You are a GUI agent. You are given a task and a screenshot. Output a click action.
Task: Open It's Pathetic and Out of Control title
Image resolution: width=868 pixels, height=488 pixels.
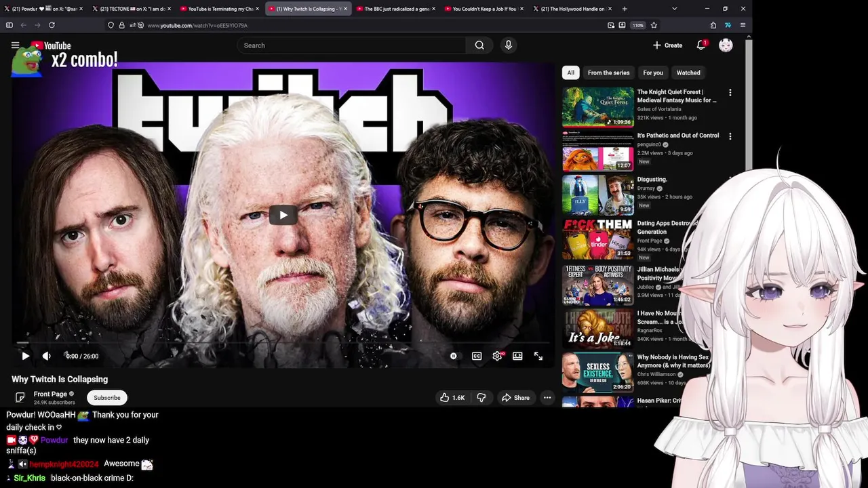tap(677, 136)
